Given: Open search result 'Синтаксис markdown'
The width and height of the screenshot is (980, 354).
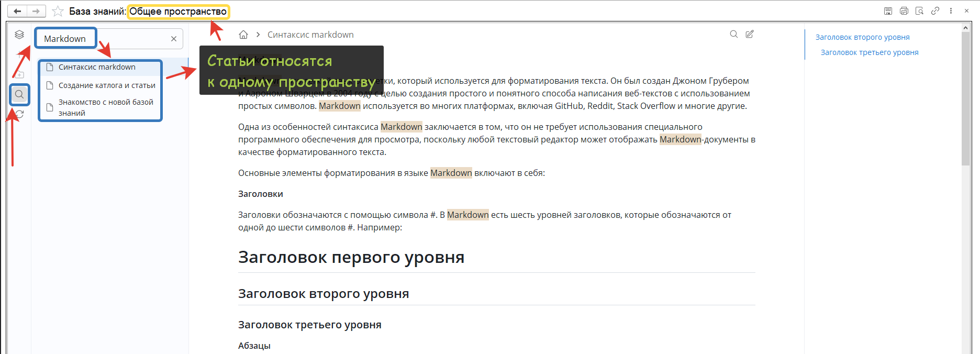Looking at the screenshot, I should (97, 67).
